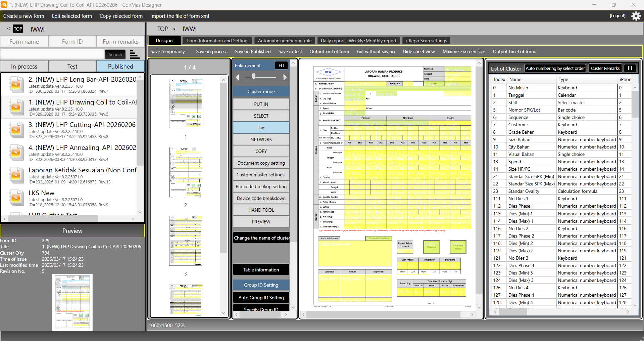Viewport: 644px width, 341px height.
Task: Open the settings gear icon
Action: [636, 16]
